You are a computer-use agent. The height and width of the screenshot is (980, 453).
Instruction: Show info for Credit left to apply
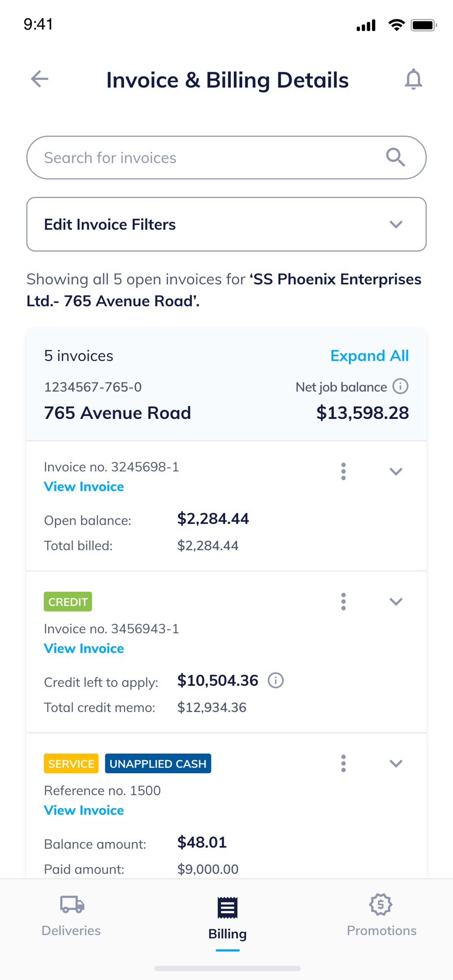(x=276, y=681)
